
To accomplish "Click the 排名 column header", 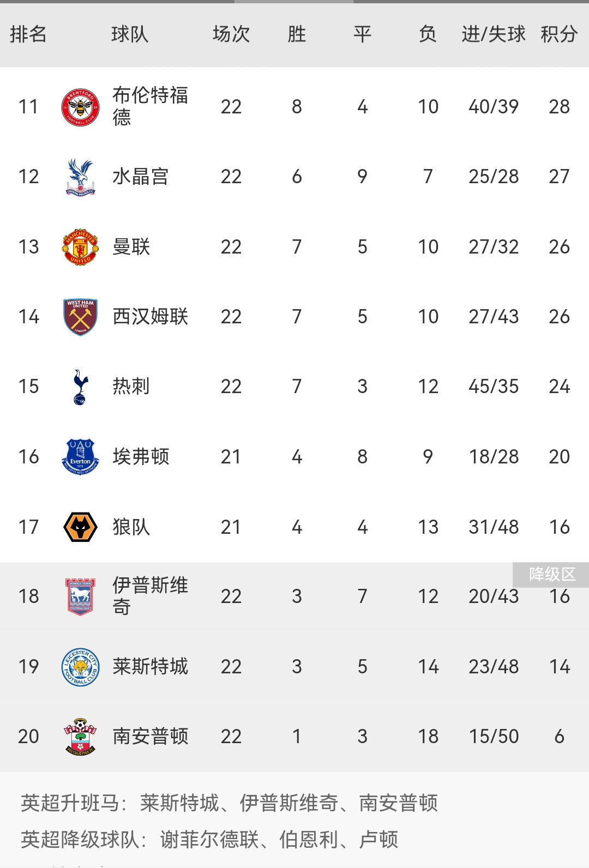I will pyautogui.click(x=28, y=34).
